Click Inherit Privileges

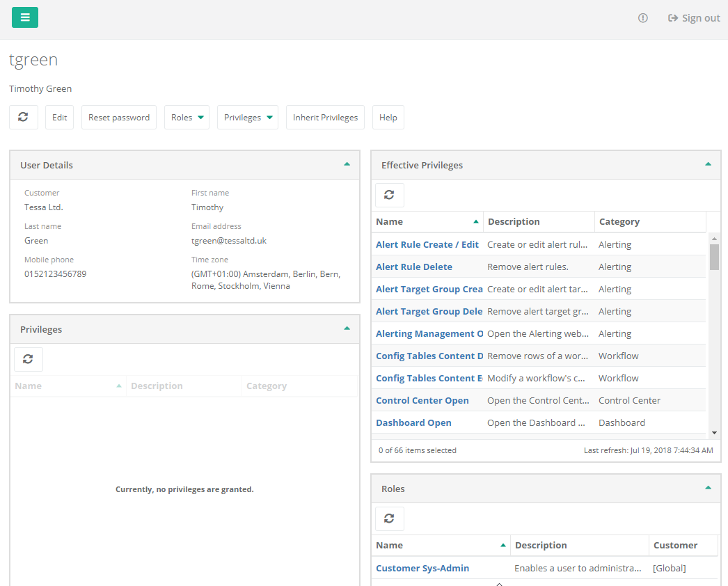(x=325, y=117)
